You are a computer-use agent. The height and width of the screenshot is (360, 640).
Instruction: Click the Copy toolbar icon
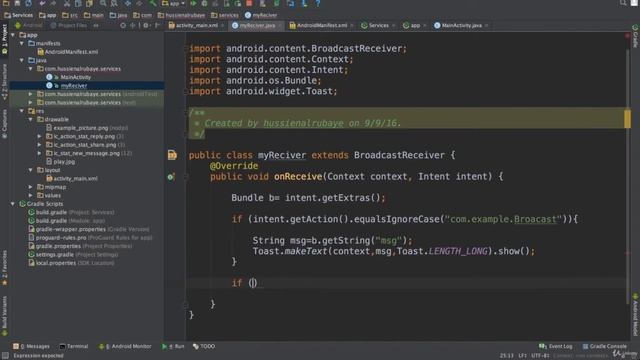[x=78, y=3]
